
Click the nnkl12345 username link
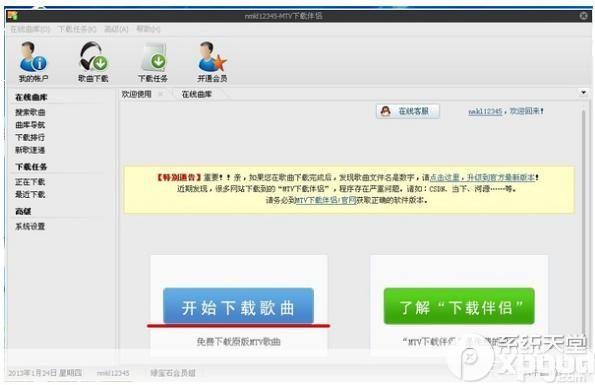(485, 111)
